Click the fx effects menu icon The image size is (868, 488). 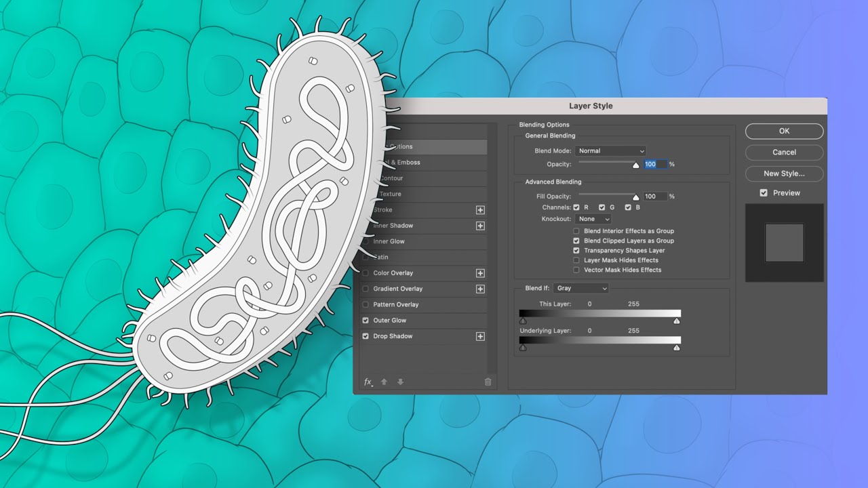click(x=368, y=382)
